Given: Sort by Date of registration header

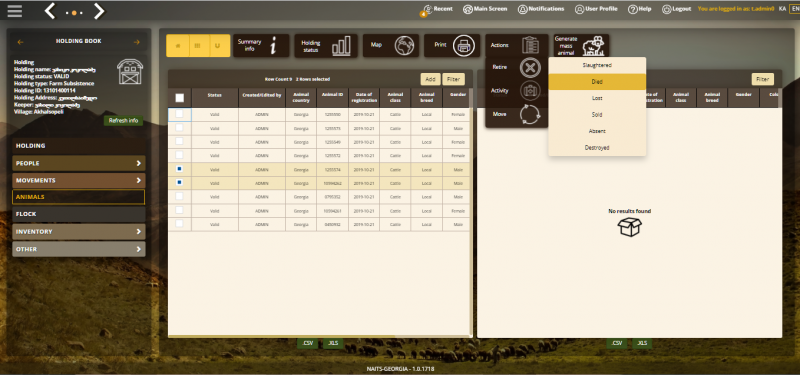Looking at the screenshot, I should click(364, 98).
